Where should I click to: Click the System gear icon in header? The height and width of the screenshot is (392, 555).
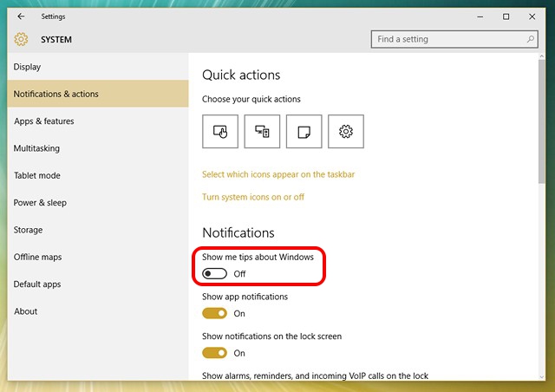point(21,39)
